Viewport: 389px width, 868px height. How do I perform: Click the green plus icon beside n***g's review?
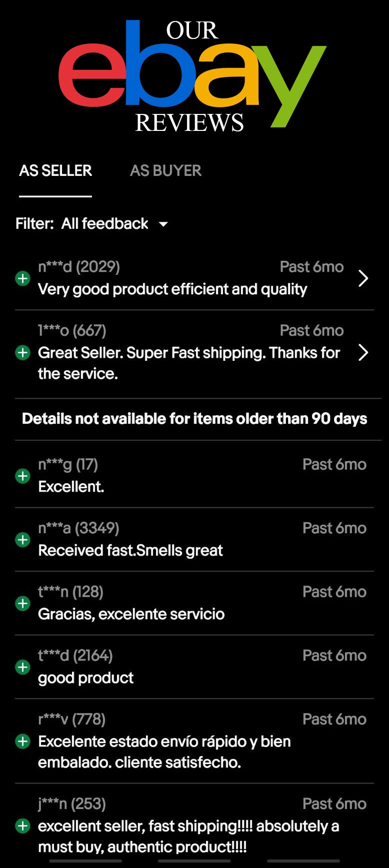(x=22, y=476)
